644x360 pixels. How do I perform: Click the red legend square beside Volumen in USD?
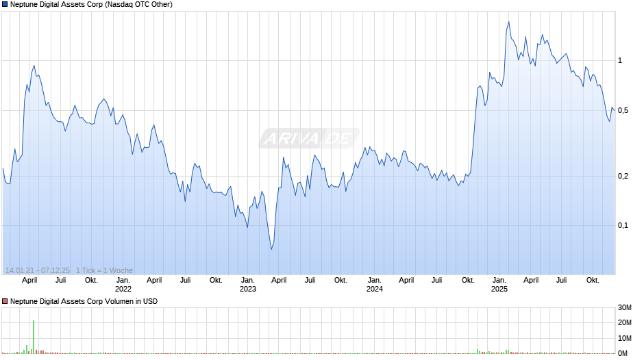click(x=5, y=301)
